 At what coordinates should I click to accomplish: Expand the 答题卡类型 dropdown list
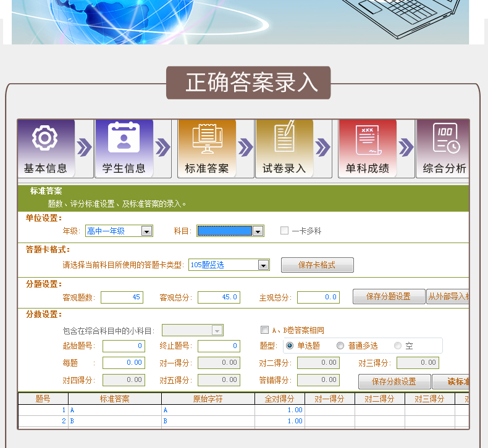pos(264,265)
